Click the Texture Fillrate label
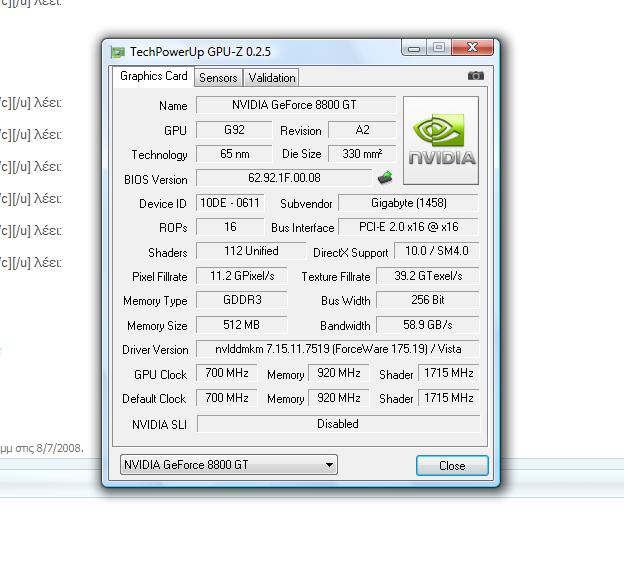 tap(336, 277)
